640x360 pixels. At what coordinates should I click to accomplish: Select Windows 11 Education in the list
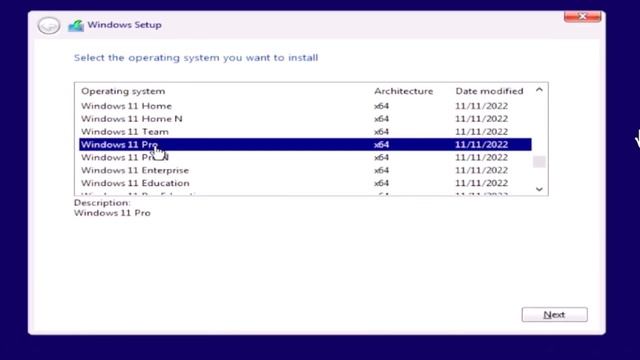pos(305,183)
